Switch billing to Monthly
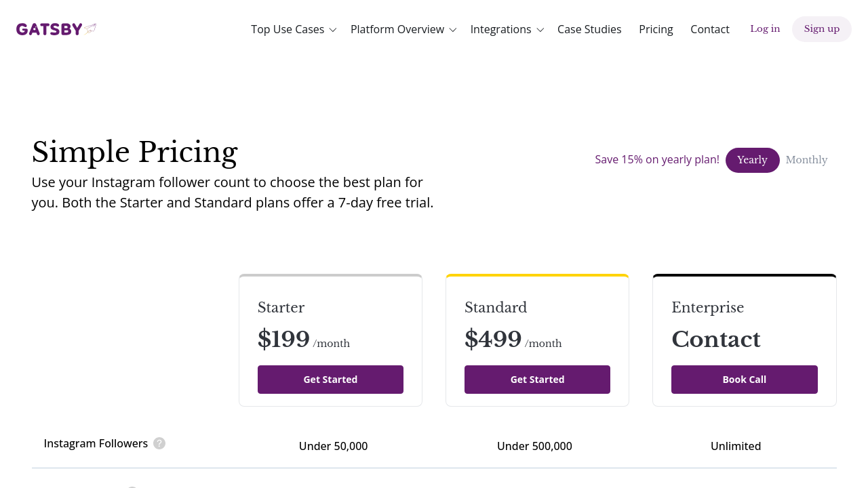Viewport: 868px width, 488px height. click(806, 160)
